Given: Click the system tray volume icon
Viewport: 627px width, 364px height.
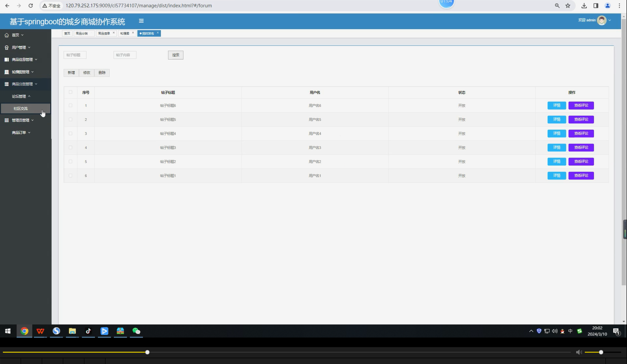Looking at the screenshot, I should pos(555,331).
